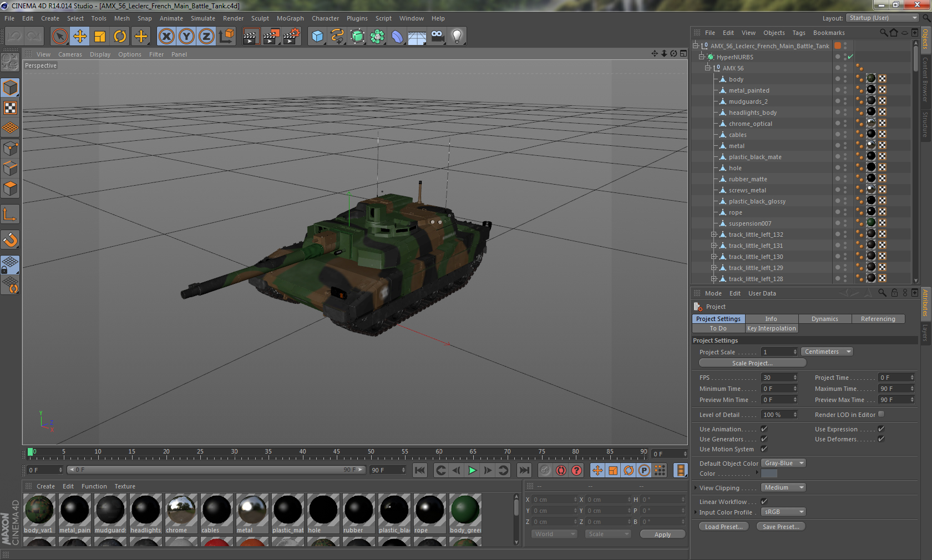Open World coordinate dropdown

coord(554,534)
